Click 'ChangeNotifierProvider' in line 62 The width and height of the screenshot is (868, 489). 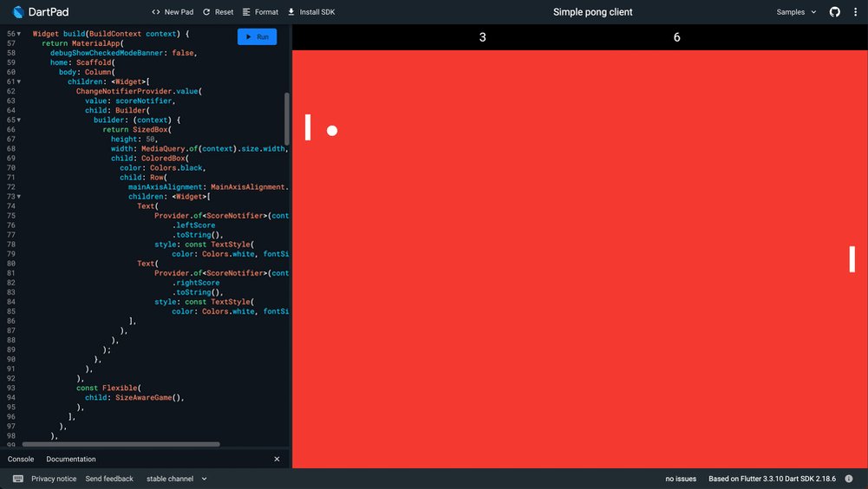point(124,91)
